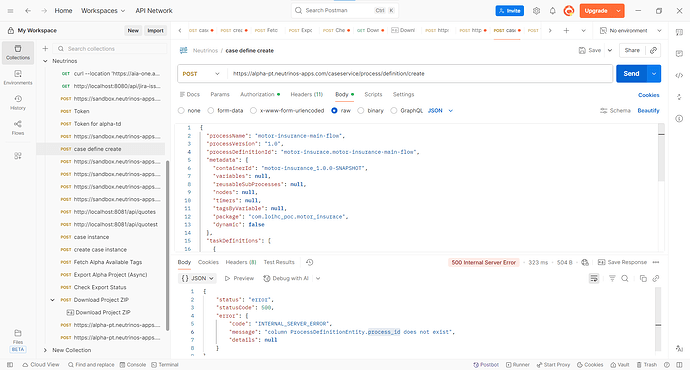Open Runner in the status bar
Viewport: 690px width, 370px height.
point(518,365)
